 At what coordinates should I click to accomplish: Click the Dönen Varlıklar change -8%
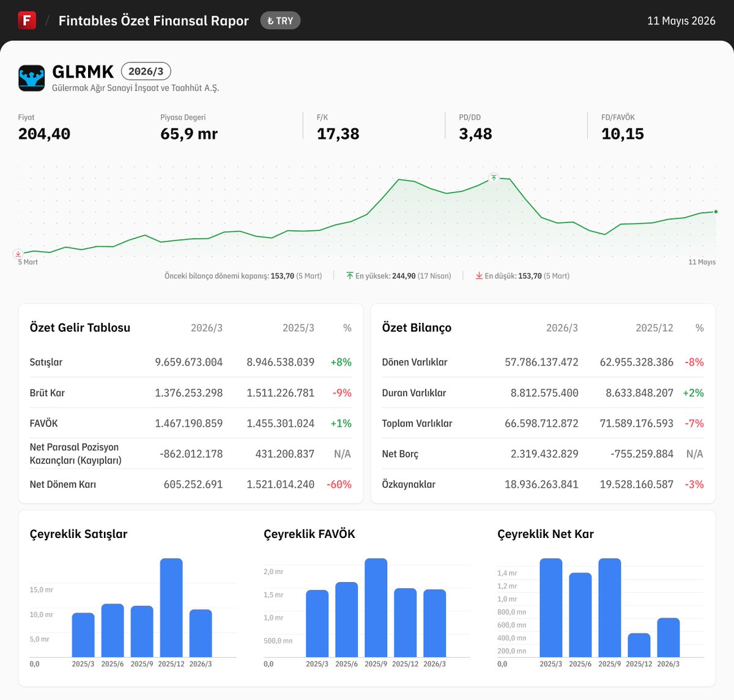694,362
